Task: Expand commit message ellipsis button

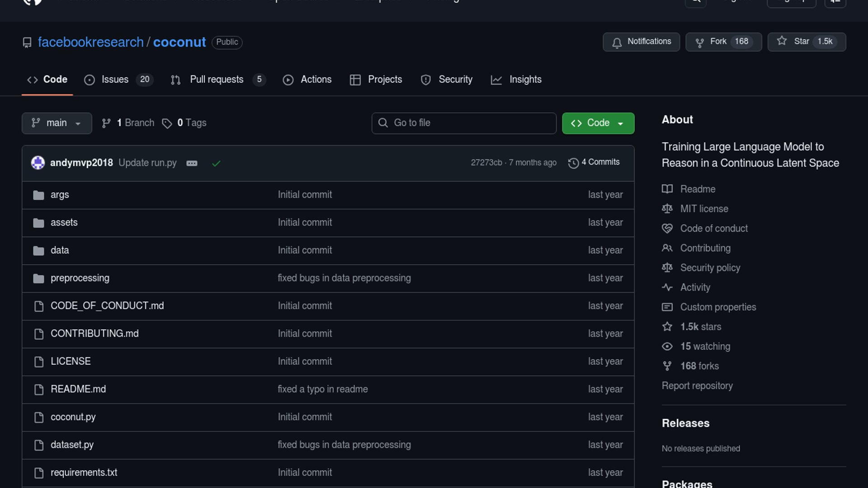Action: pos(192,163)
